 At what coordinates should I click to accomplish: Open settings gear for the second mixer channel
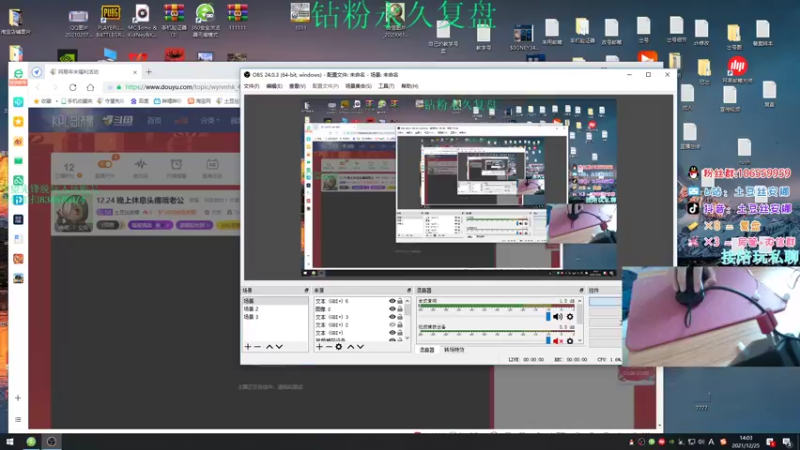[x=570, y=340]
